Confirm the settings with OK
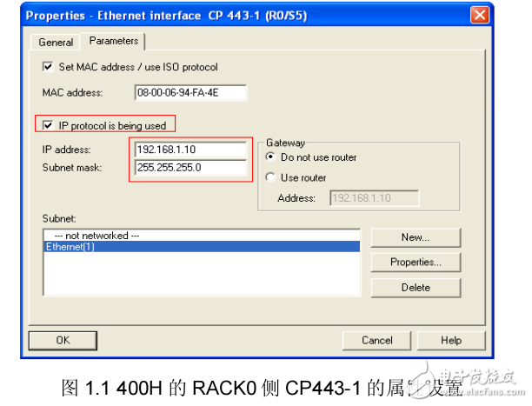The image size is (532, 406). (x=63, y=340)
